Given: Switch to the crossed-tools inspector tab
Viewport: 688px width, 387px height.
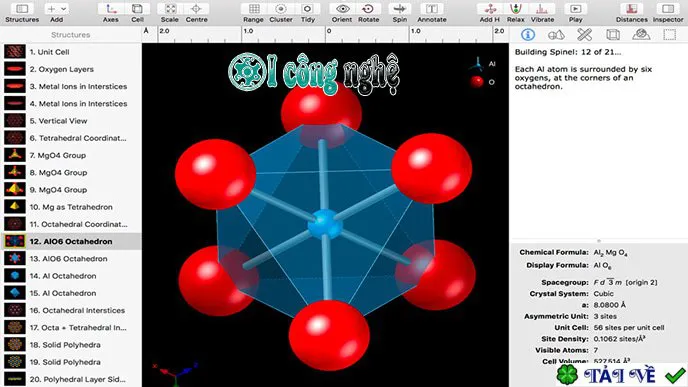Looking at the screenshot, I should click(584, 35).
